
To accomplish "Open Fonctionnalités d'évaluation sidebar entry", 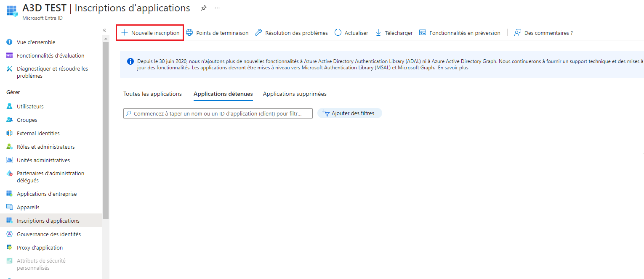I will (51, 55).
